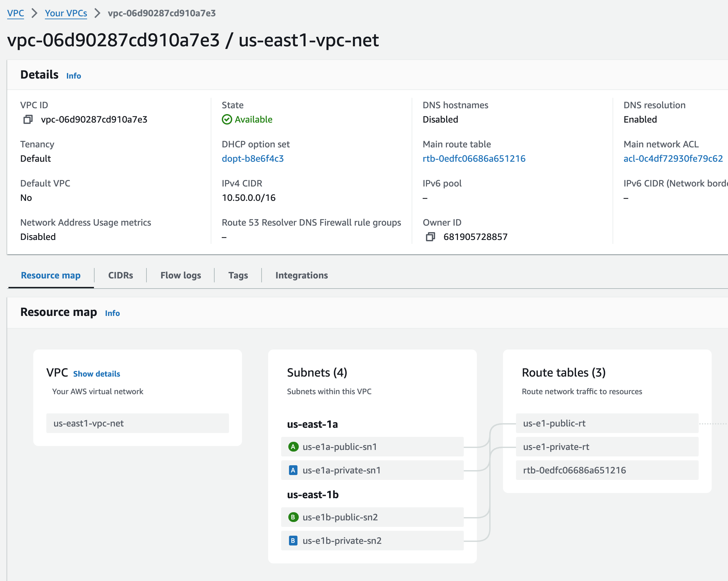Select subnet us-e1b-private-sn2
The height and width of the screenshot is (581, 728).
[x=372, y=541]
